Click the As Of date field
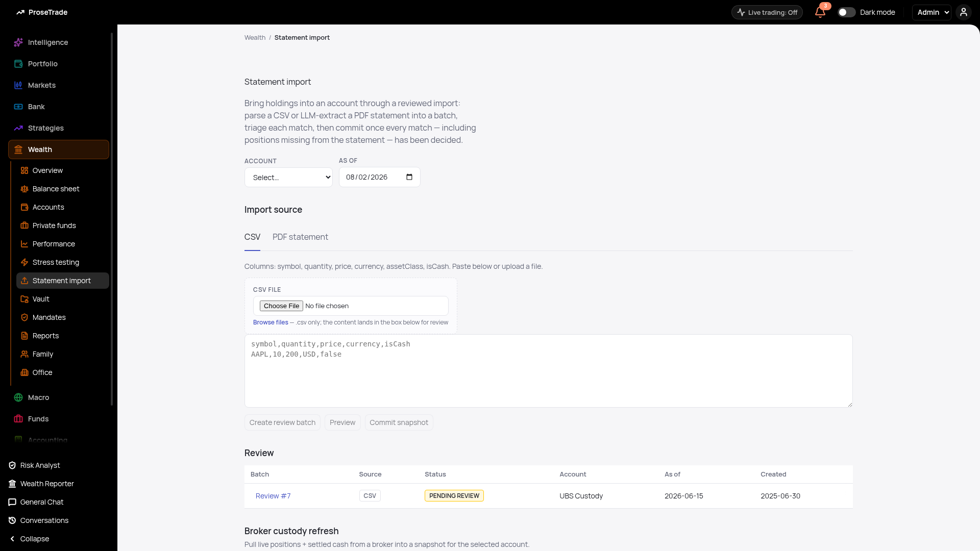980x551 pixels. tap(379, 177)
